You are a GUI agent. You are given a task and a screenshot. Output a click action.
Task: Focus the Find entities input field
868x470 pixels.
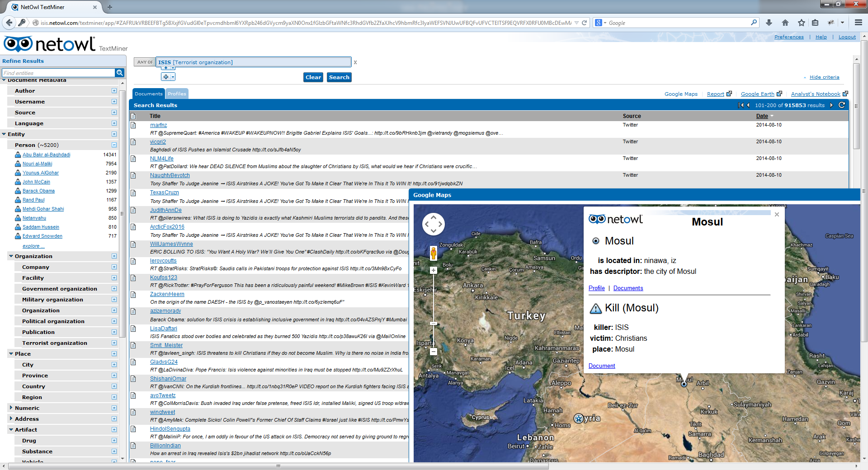[58, 73]
